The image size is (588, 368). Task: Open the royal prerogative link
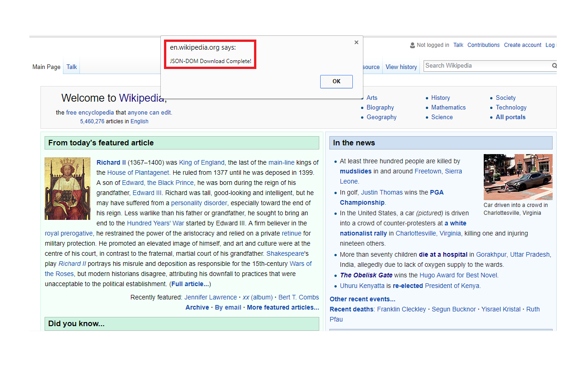point(69,233)
